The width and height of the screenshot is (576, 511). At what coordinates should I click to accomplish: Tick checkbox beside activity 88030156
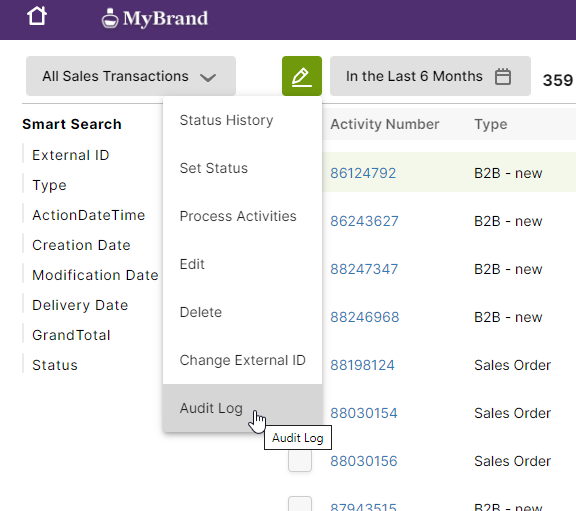pos(300,460)
